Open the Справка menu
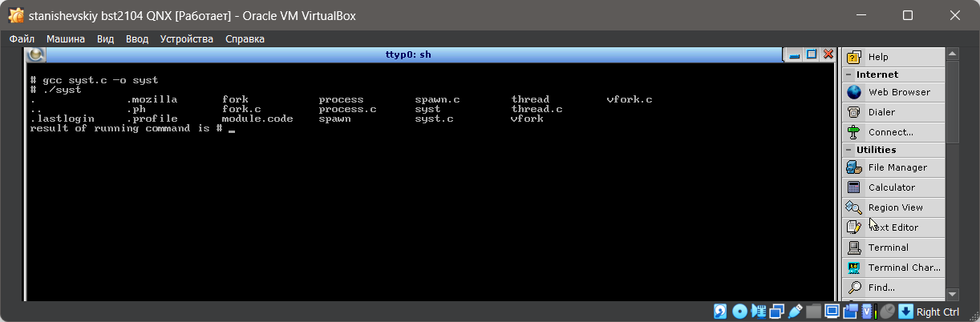980x322 pixels. tap(245, 38)
